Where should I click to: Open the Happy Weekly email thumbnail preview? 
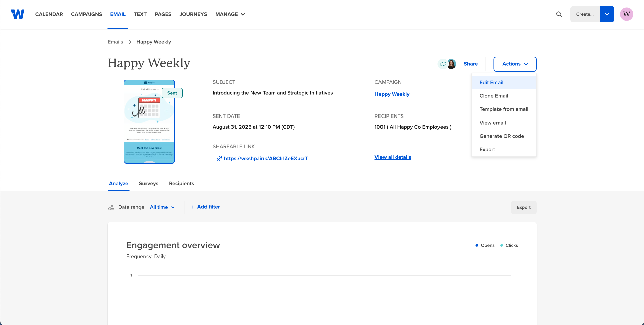(x=149, y=122)
